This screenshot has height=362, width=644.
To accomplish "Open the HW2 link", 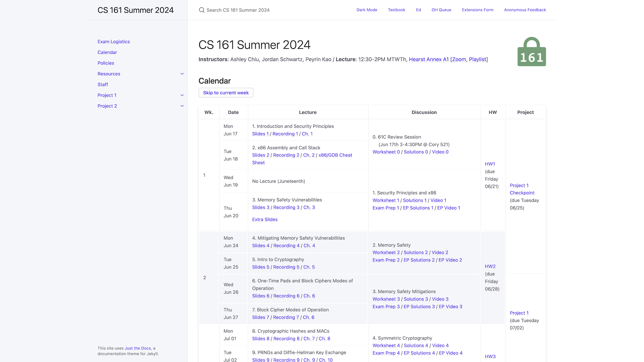I will (490, 266).
